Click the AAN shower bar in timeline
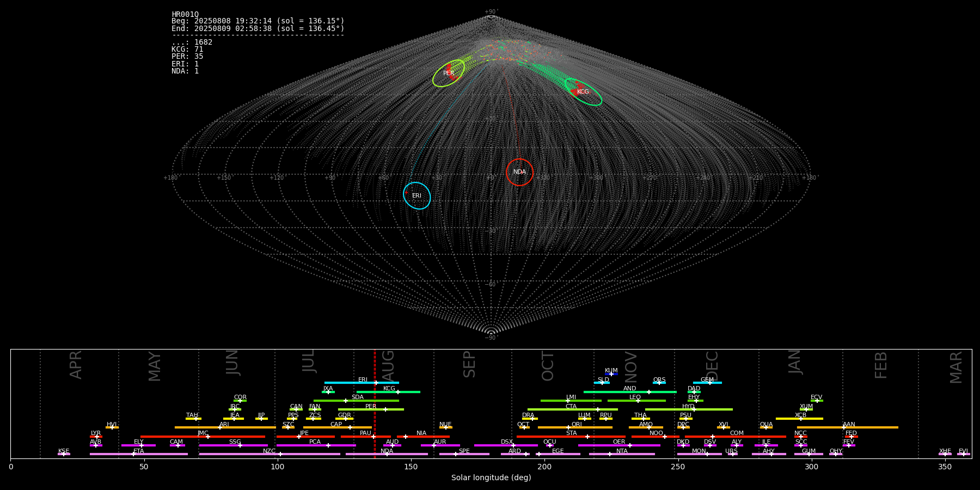The width and height of the screenshot is (980, 490). pos(848,427)
